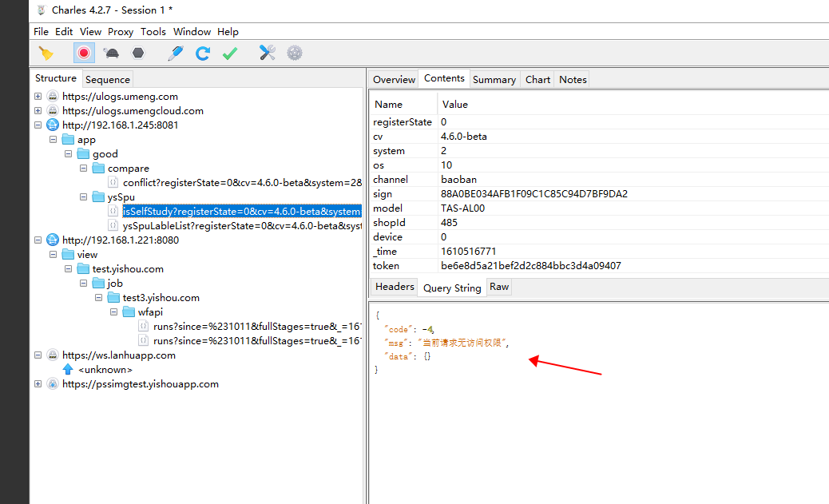Screen dimensions: 829x504
Task: Click the https://ulogs.umeng.com globe icon
Action: (x=53, y=97)
